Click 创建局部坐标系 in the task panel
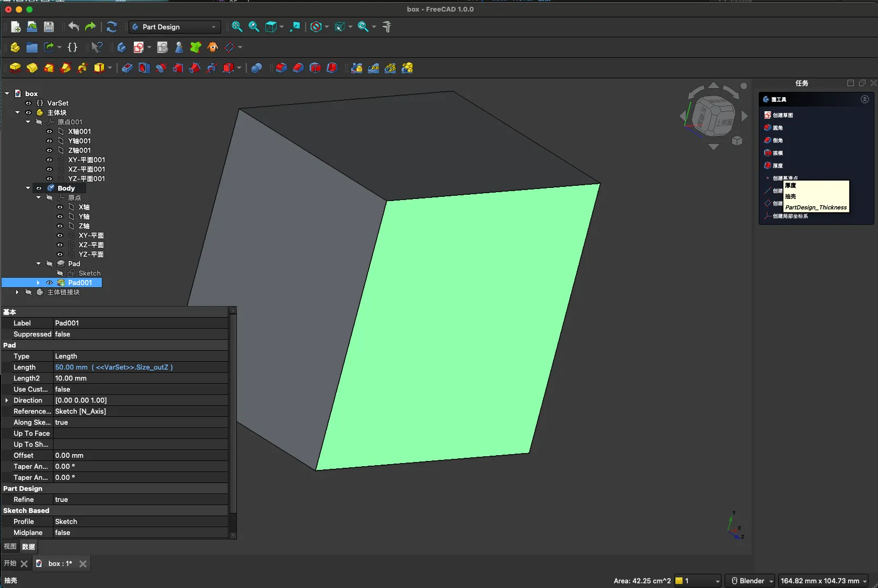 click(x=790, y=216)
